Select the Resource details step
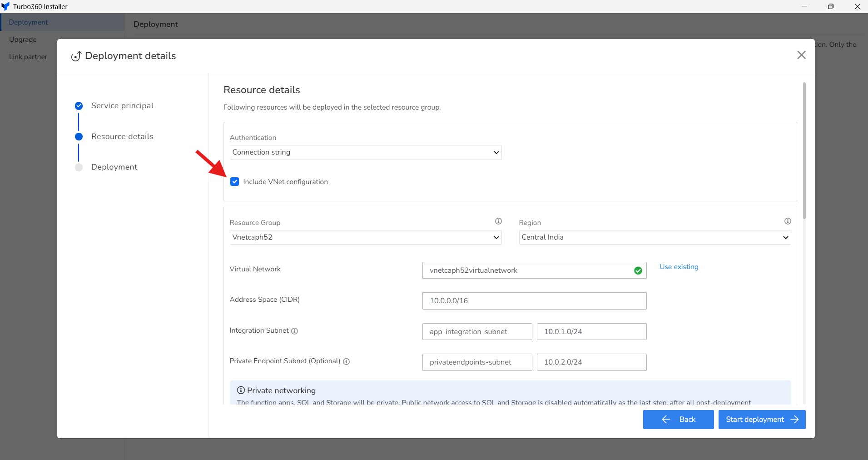Screen dimensions: 868x460 point(122,136)
